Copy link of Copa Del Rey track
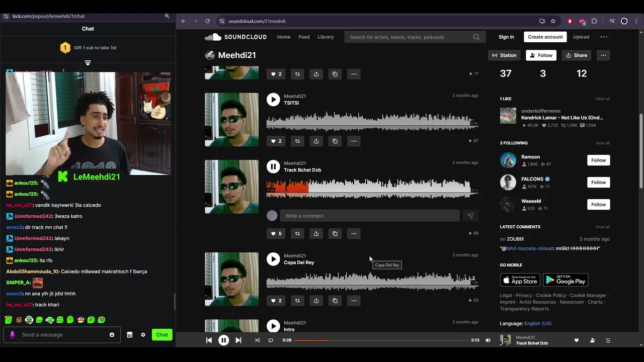Screen dimensions: 644x362 click(335, 301)
